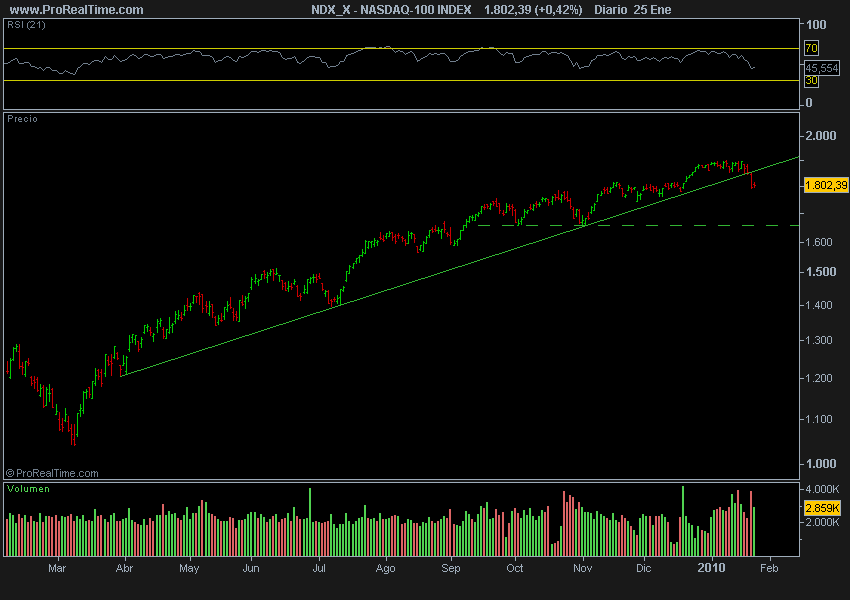850x600 pixels.
Task: Click the Precio panel label
Action: click(x=22, y=119)
